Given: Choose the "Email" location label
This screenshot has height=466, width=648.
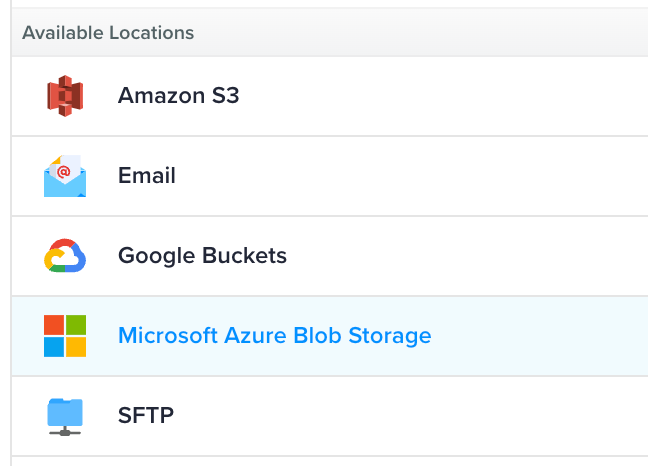Looking at the screenshot, I should pyautogui.click(x=147, y=176).
